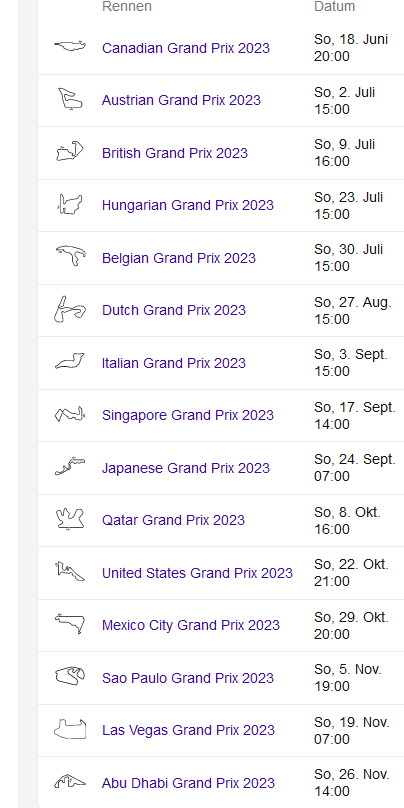Open the Italian Grand Prix 2023 link
404x808 pixels.
[x=174, y=363]
